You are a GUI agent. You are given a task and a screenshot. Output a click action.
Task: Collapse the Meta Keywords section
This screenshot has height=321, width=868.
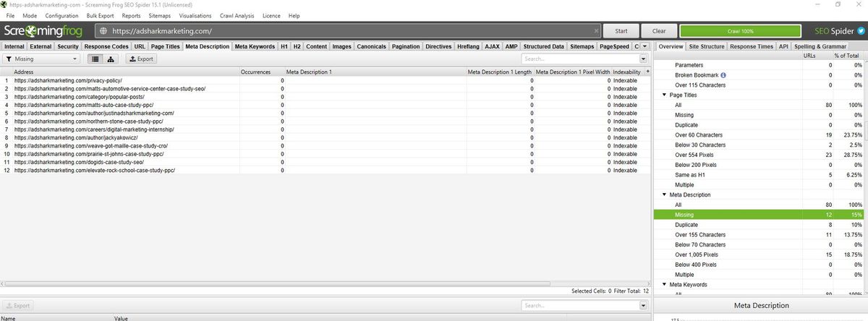click(665, 285)
